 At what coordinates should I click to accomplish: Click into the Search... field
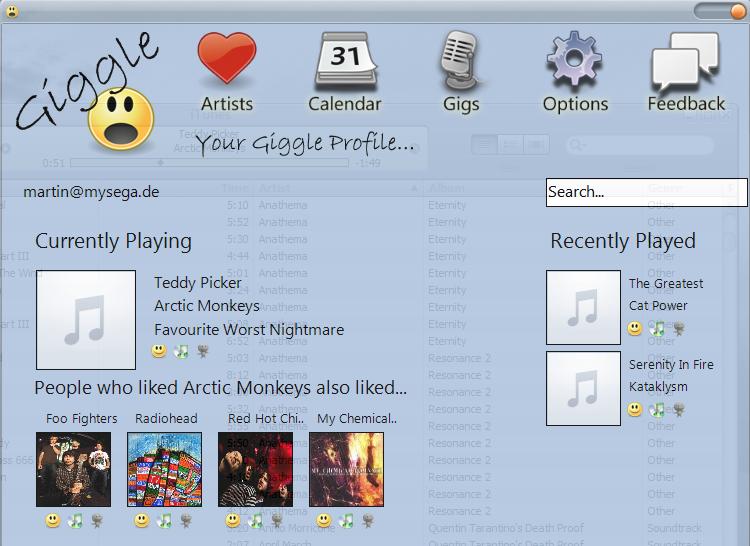tap(646, 192)
